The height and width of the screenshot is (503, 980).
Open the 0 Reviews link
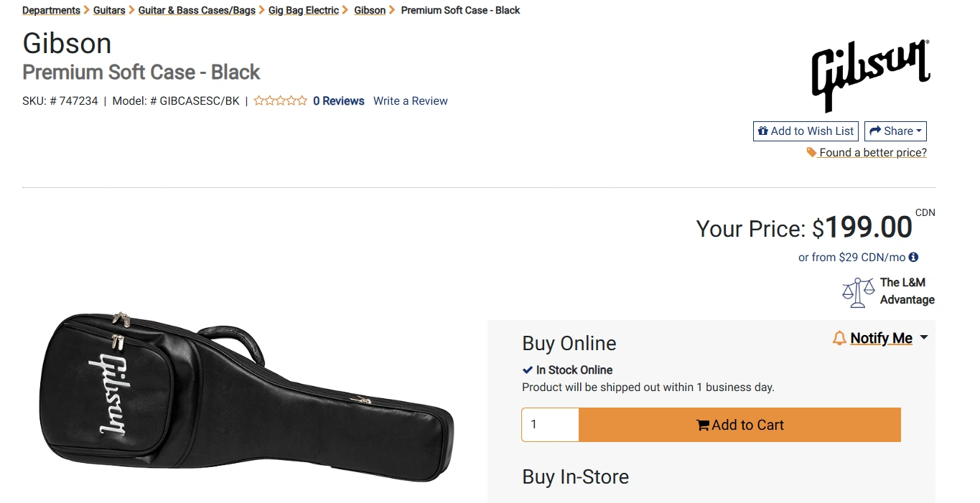(339, 101)
